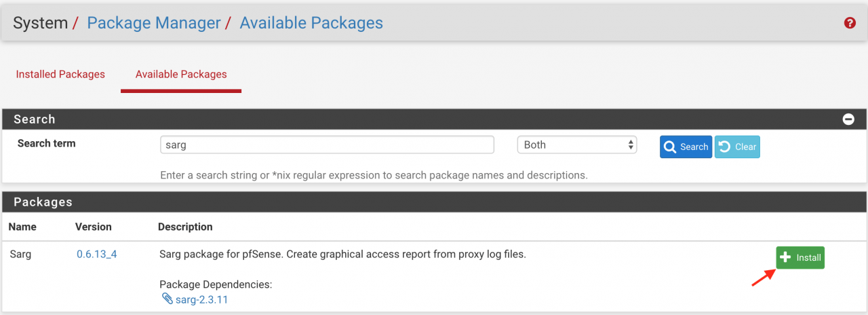
Task: Click the Sarg package name cell
Action: tap(20, 255)
